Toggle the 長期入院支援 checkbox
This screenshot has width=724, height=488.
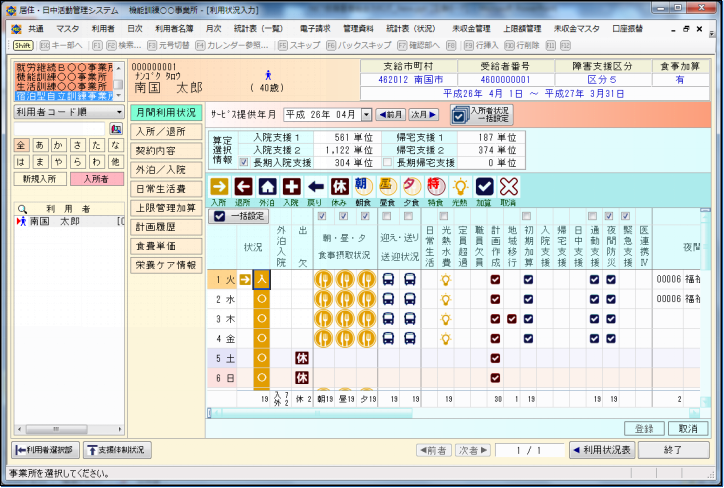(243, 163)
